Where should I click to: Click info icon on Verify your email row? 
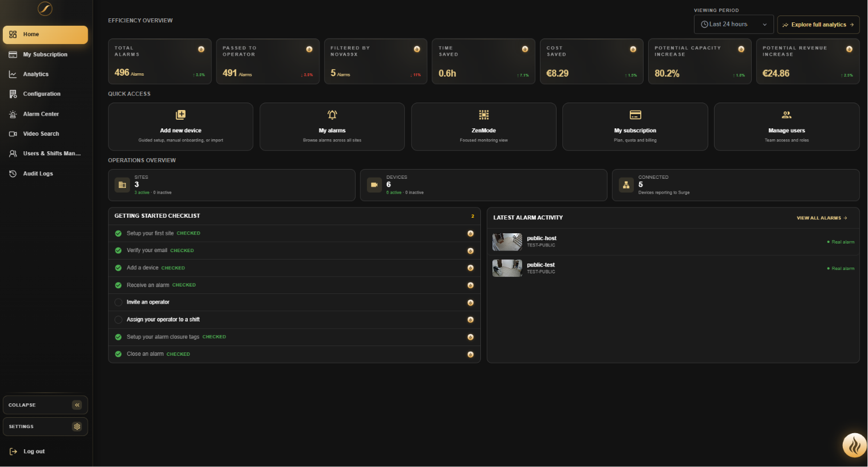[470, 251]
